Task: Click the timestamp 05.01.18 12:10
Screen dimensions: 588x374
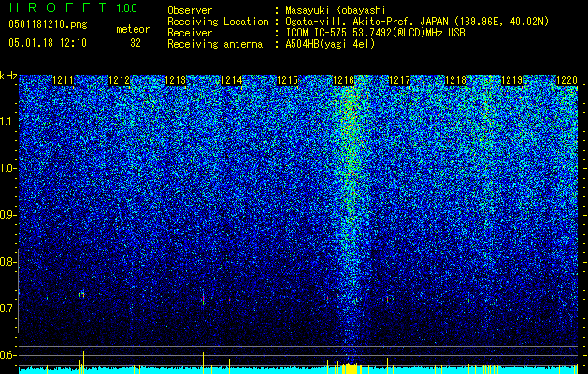Action: pyautogui.click(x=48, y=43)
